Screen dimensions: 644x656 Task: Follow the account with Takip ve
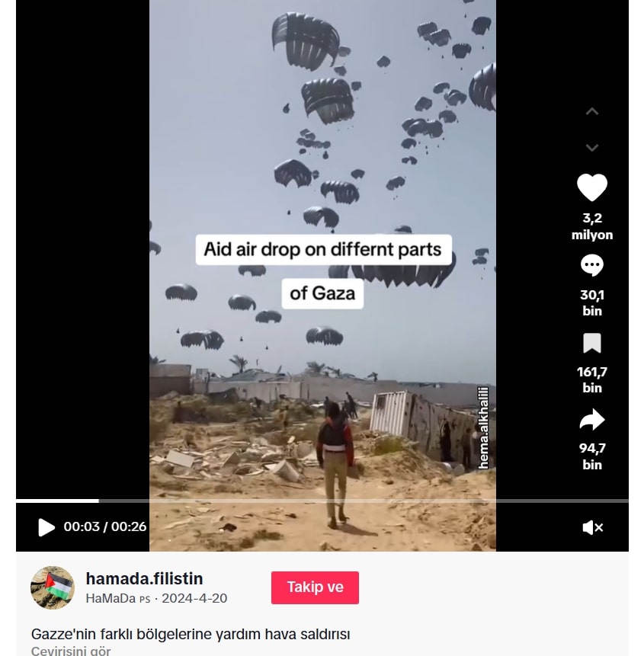coord(315,587)
